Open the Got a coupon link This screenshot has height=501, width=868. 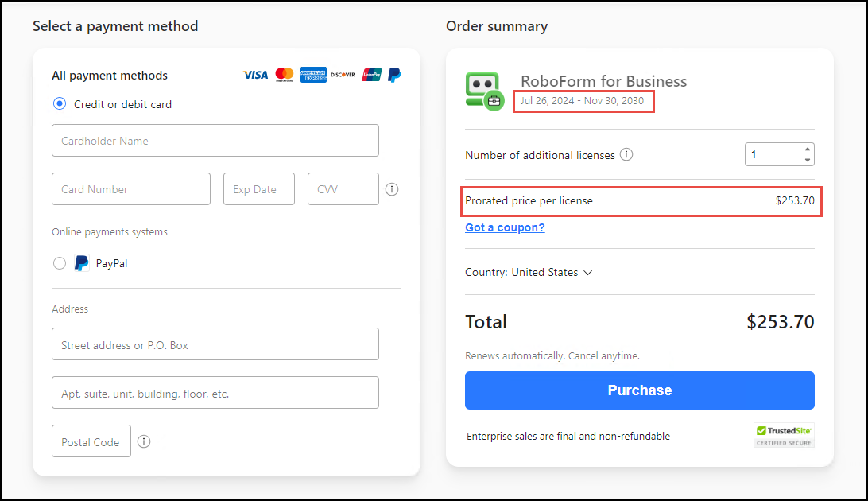click(505, 227)
